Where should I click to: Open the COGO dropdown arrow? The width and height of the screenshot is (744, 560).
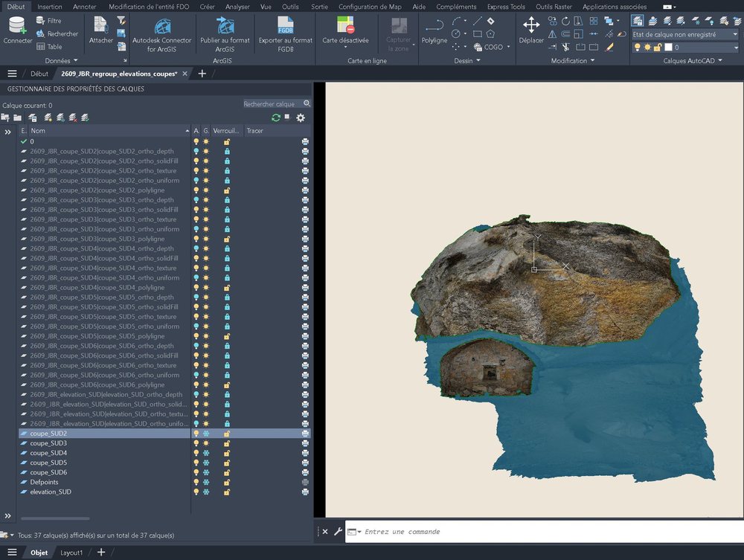(508, 47)
